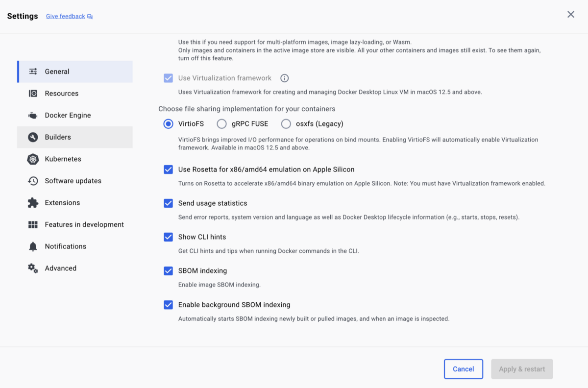Click the Give feedback link

66,16
